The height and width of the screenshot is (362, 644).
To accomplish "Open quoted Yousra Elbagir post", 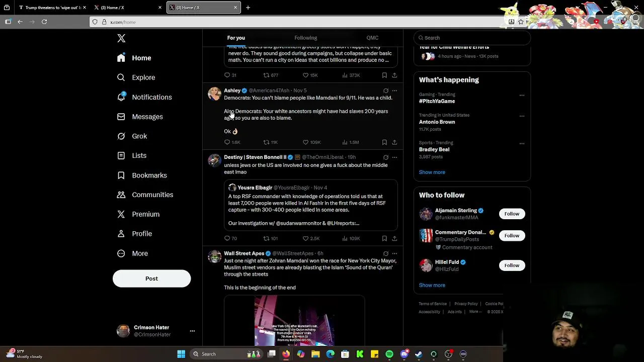I will pos(311,206).
